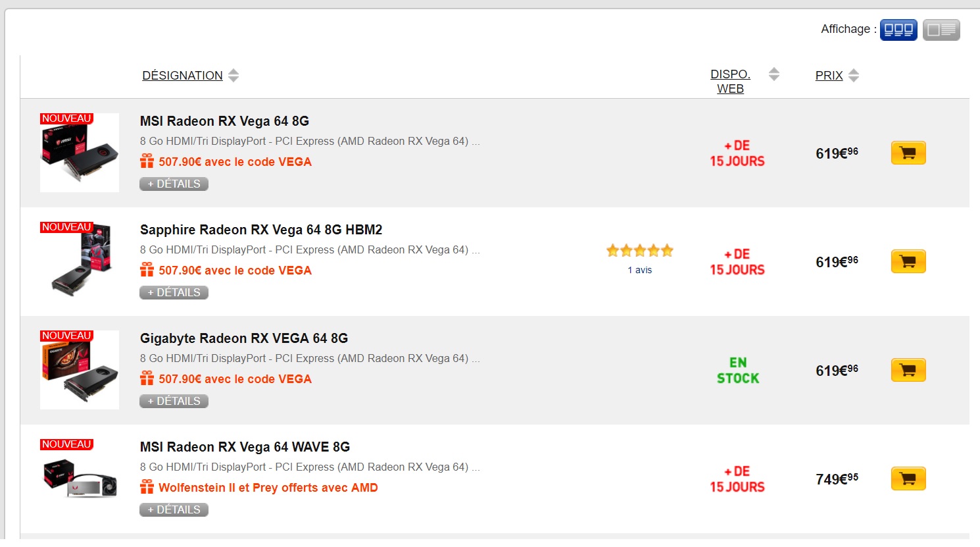Open the Sapphire Radeon RX Vega 64 8G HBM2 product link
The image size is (980, 547).
tap(261, 230)
